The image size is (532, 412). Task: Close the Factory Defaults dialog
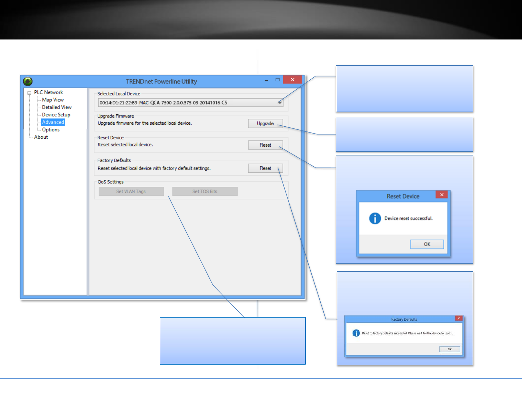click(458, 318)
